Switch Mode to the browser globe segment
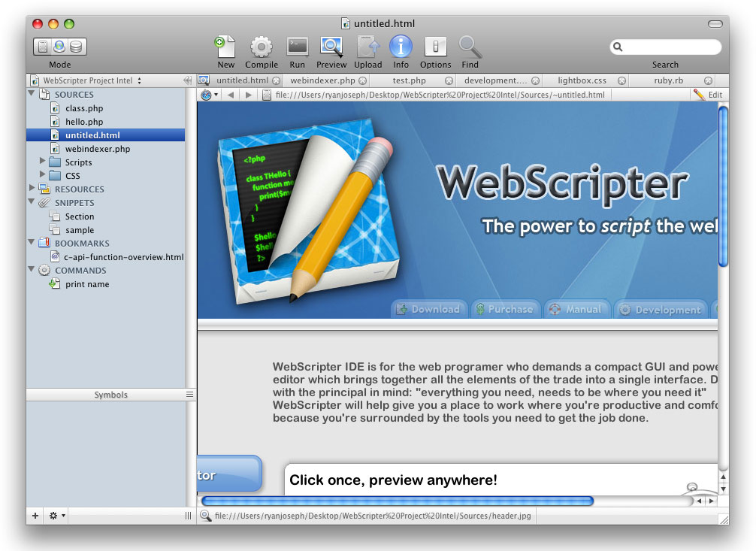Image resolution: width=756 pixels, height=551 pixels. (x=59, y=47)
